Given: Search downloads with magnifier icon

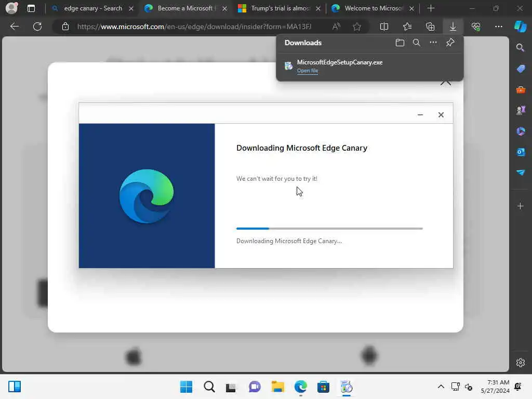Looking at the screenshot, I should pyautogui.click(x=417, y=43).
